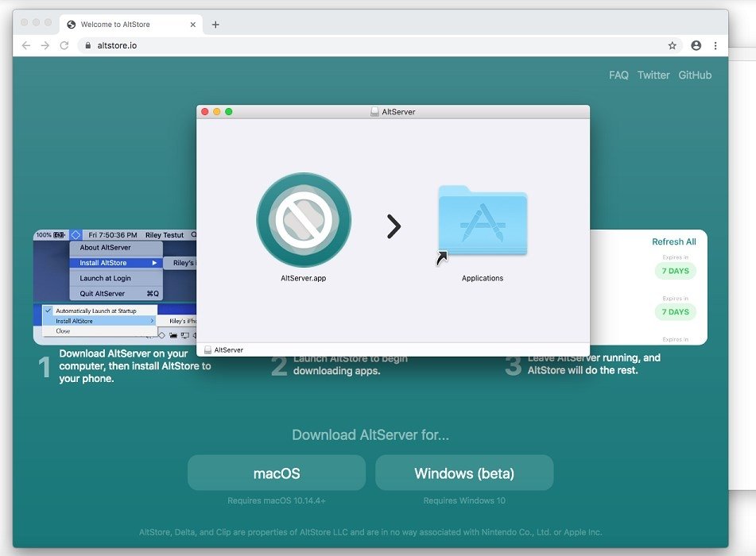Open Chrome's three-dot menu

pos(715,45)
